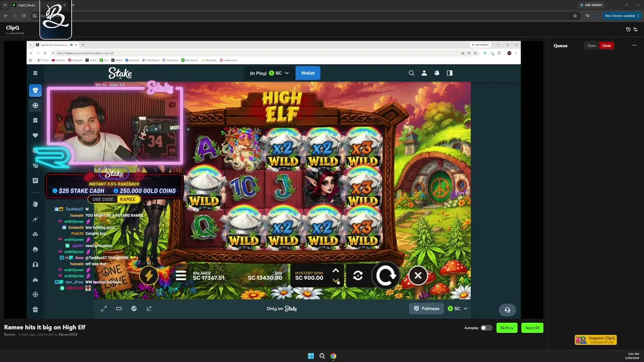
Task: Spin the High Elf slot reels
Action: pyautogui.click(x=386, y=276)
